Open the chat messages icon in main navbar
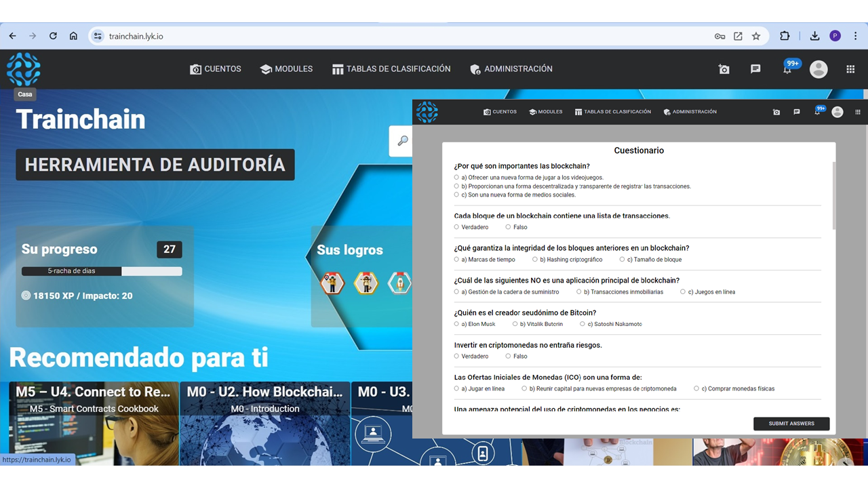Viewport: 868px width, 488px height. coord(755,69)
